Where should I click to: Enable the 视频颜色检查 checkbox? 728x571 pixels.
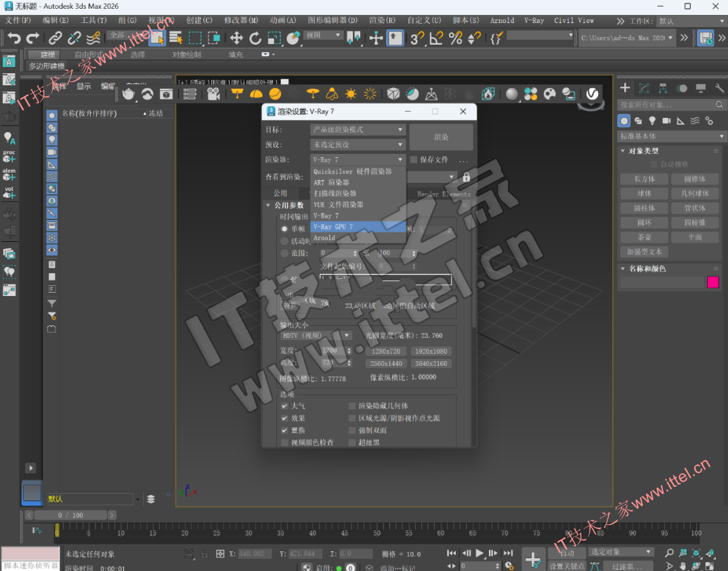pos(284,442)
